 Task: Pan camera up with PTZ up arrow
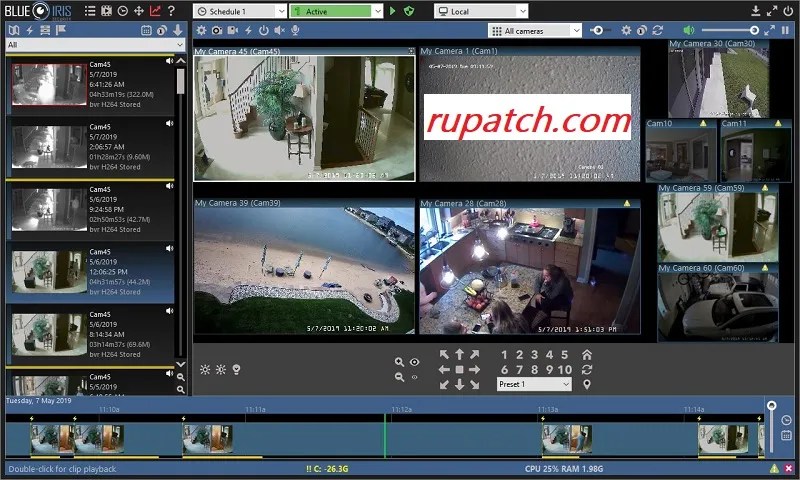click(x=459, y=354)
